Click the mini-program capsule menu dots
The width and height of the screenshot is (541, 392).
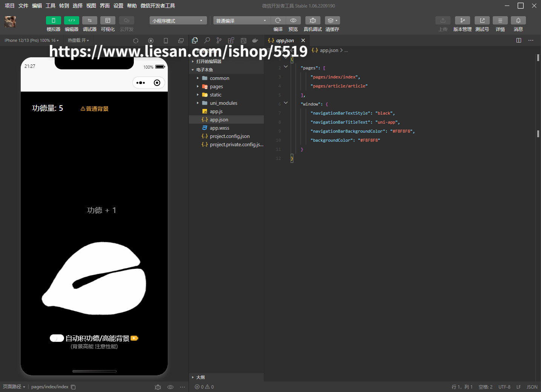(x=141, y=83)
